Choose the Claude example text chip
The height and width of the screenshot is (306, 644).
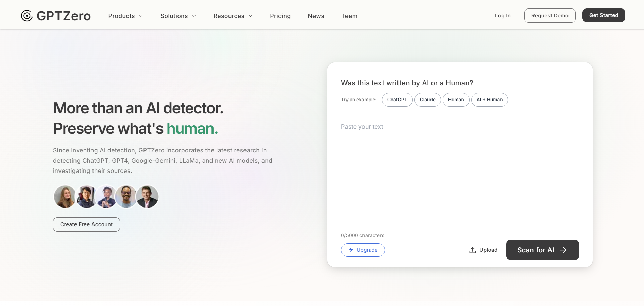pyautogui.click(x=427, y=100)
